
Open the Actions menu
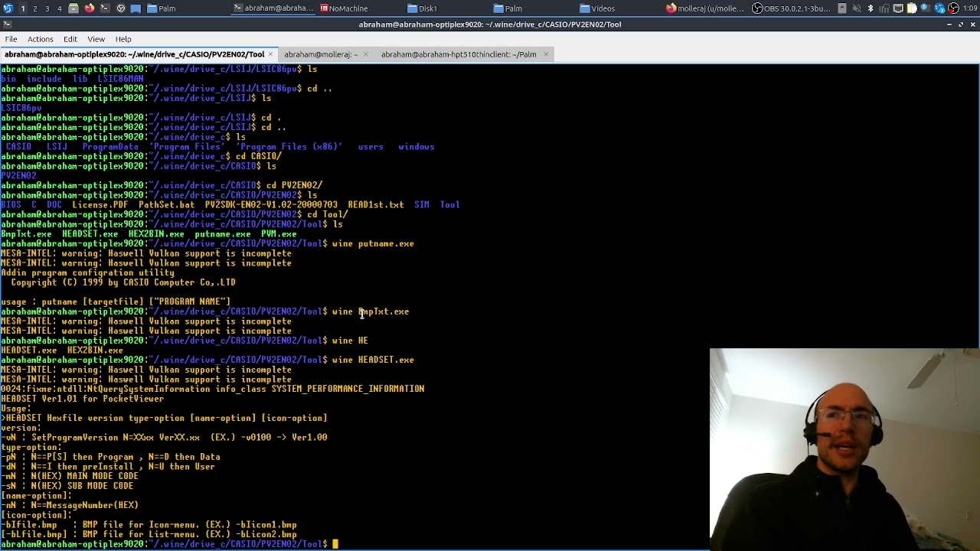point(41,39)
